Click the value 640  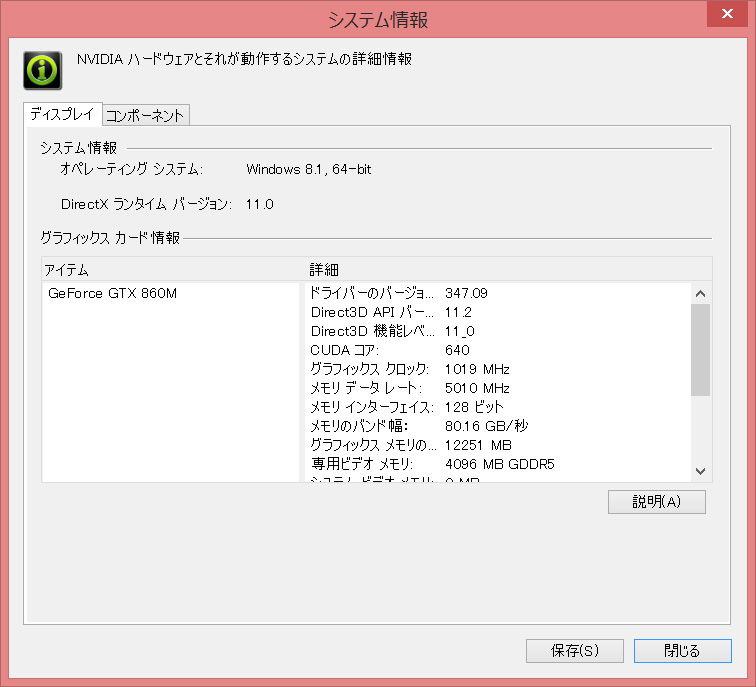click(x=457, y=350)
